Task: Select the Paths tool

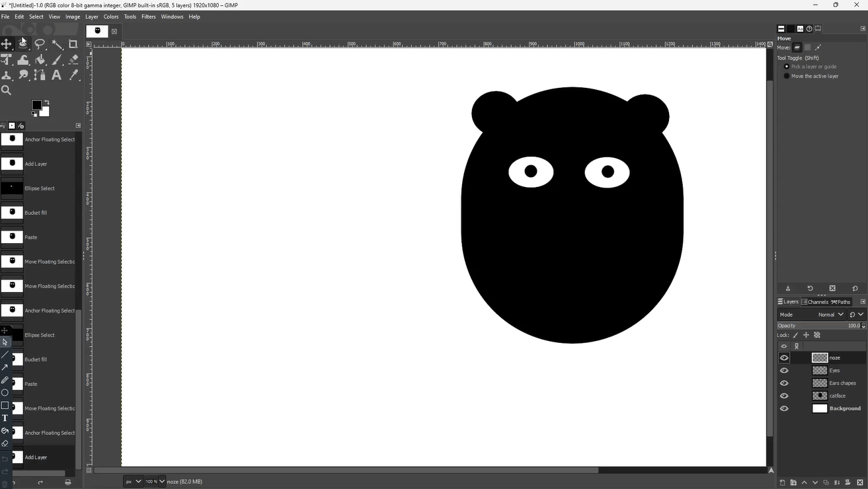Action: [x=40, y=75]
